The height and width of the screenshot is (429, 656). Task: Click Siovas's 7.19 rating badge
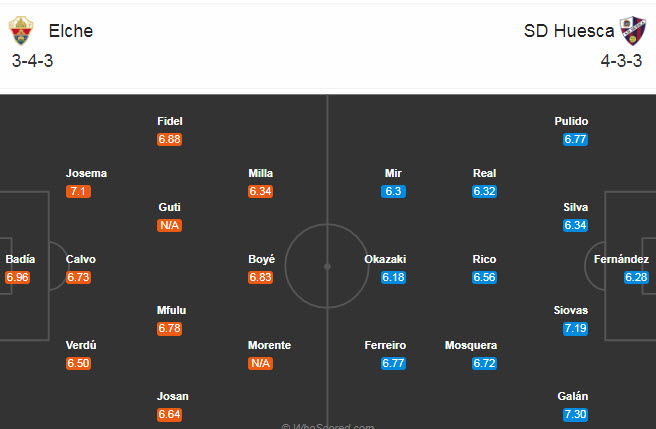[575, 329]
